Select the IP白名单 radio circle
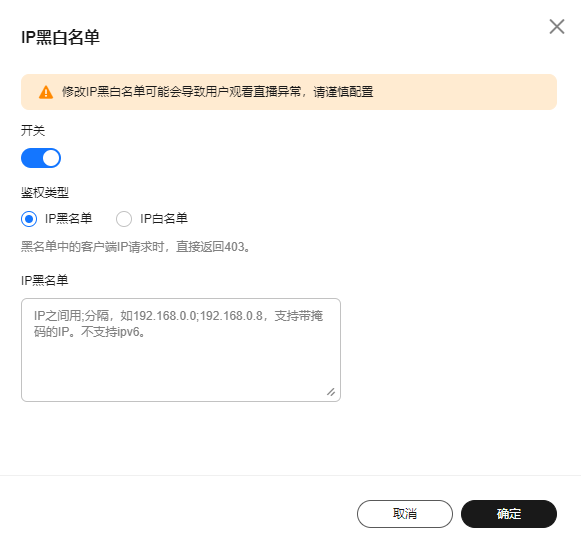 point(124,219)
